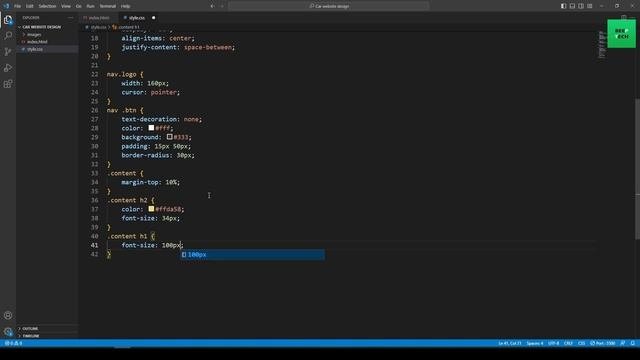Click the .content h1 breadcrumb item
Screen dimensions: 640x360
(x=126, y=27)
